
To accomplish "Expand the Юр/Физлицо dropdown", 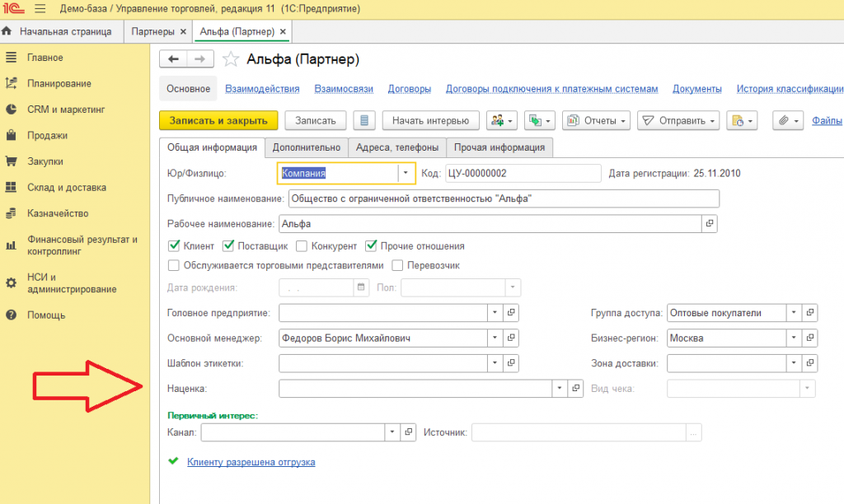I will [x=406, y=173].
